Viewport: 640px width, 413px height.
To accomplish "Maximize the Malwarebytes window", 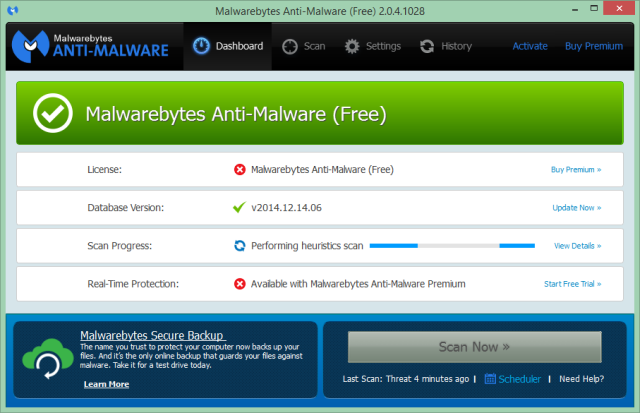I will pos(594,8).
